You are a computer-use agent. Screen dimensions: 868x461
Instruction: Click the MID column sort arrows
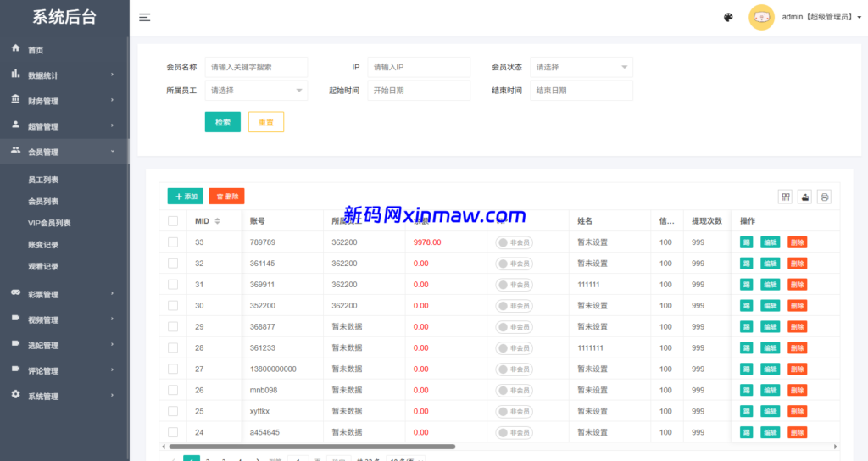(x=217, y=221)
